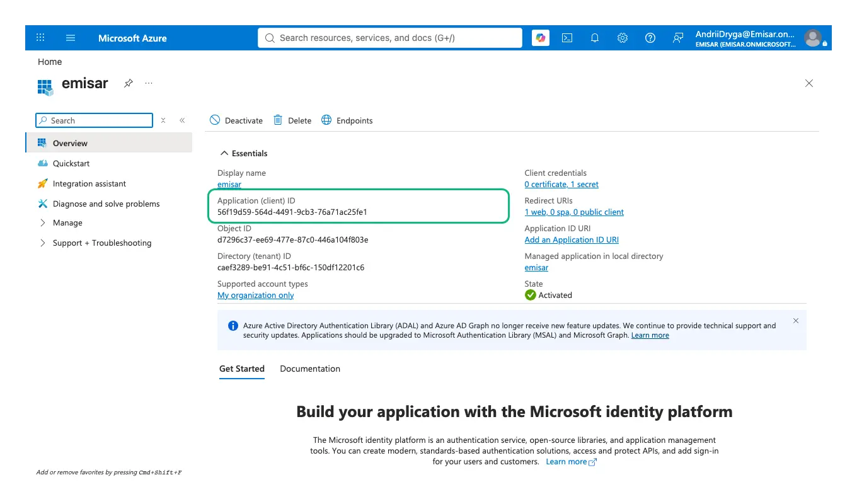857x504 pixels.
Task: Click Add an Application ID URI
Action: (572, 240)
